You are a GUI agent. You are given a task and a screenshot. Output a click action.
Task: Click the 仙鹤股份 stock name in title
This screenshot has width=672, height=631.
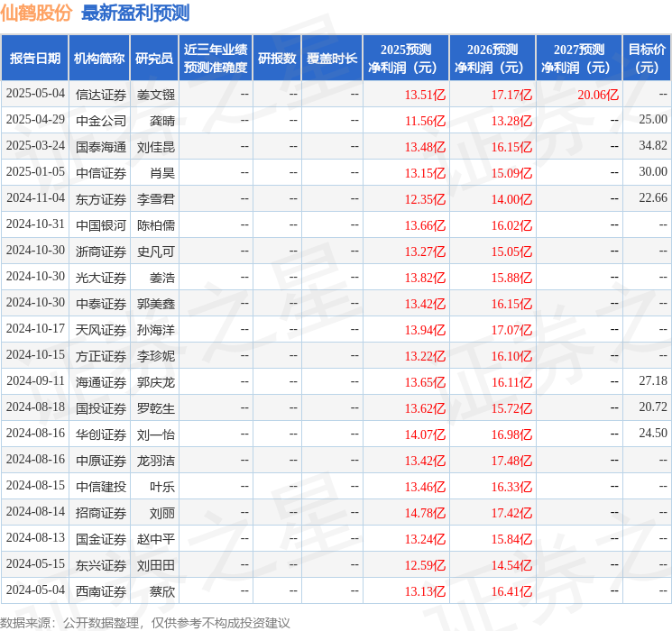pyautogui.click(x=37, y=13)
